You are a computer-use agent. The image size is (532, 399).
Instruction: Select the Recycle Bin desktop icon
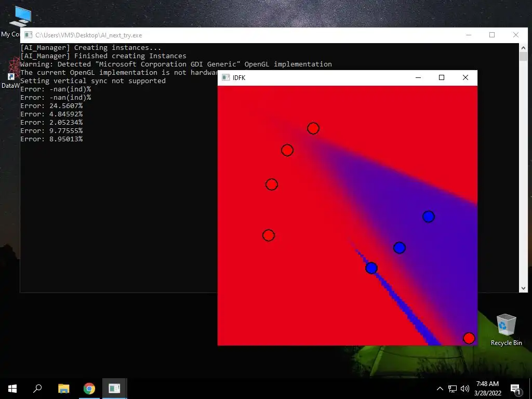[506, 330]
